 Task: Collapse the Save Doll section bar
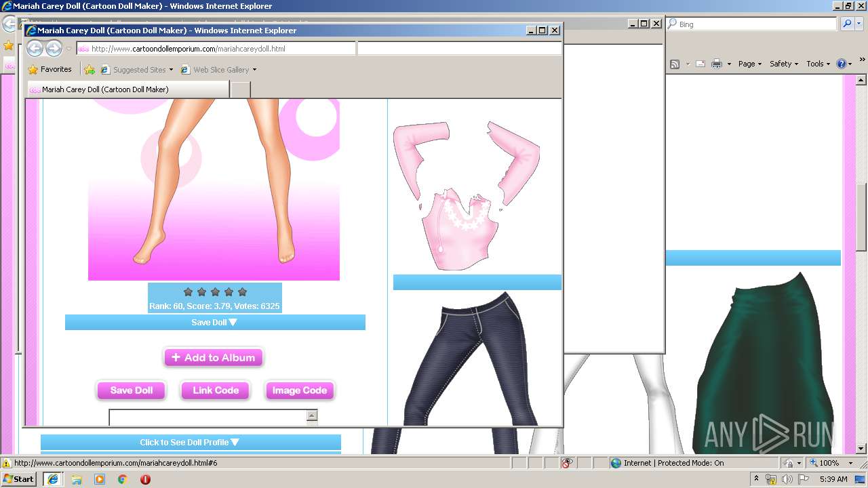(215, 323)
